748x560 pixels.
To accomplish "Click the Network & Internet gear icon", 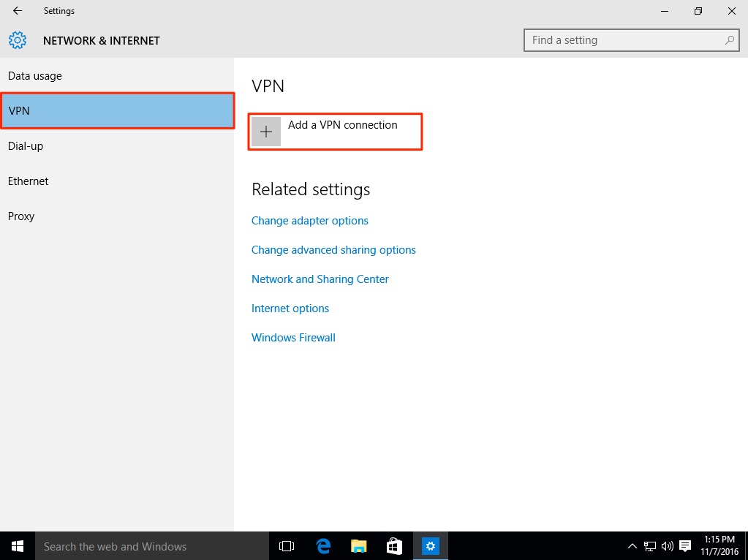I will (18, 40).
